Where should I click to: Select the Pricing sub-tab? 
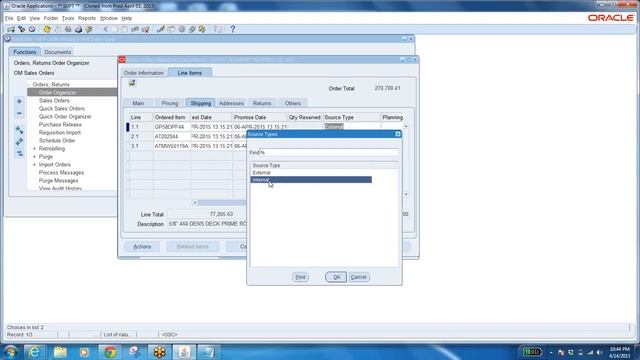point(170,103)
